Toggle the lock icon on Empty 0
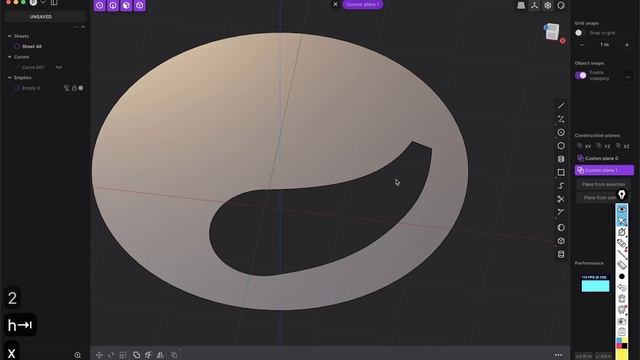 (74, 88)
